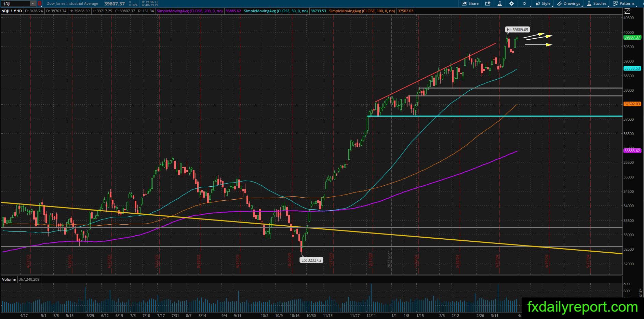The width and height of the screenshot is (644, 319).
Task: Click the SimpleMovingAvg 200 study label
Action: coord(190,11)
